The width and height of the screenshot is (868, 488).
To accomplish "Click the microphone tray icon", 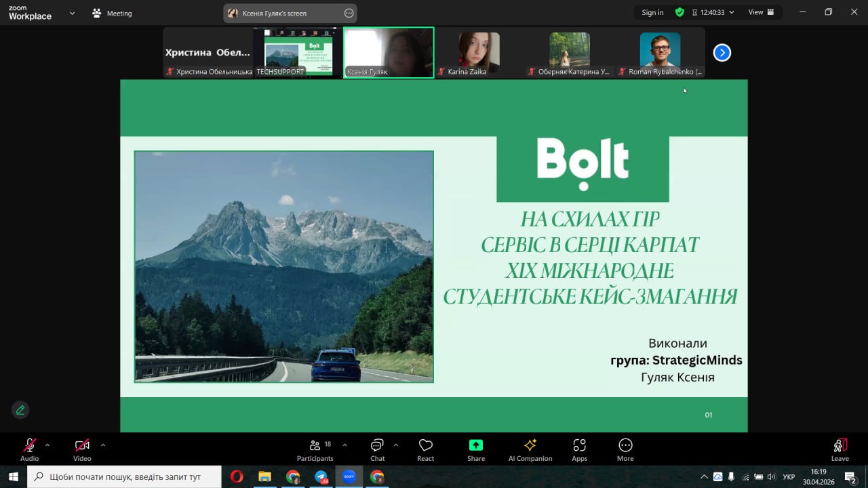I will tap(732, 476).
